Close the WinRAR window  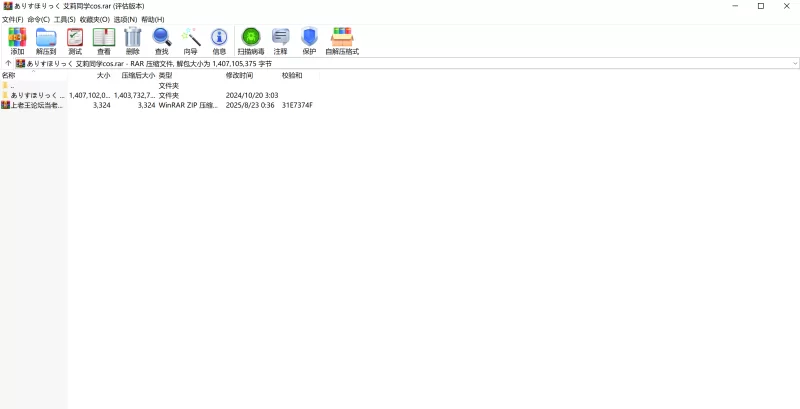pos(786,6)
